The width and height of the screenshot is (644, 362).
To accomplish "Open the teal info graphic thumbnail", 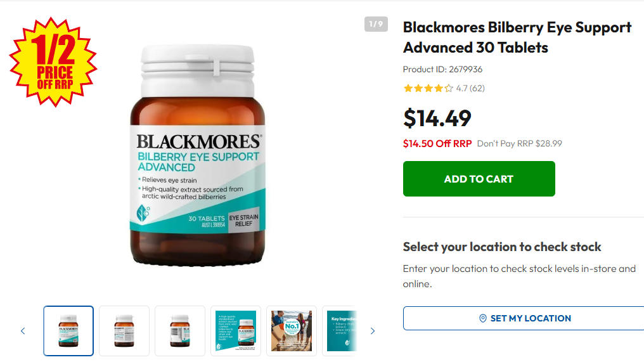I will click(x=236, y=331).
